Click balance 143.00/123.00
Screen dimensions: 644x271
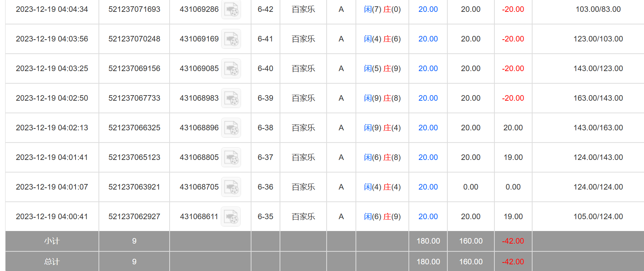point(598,68)
